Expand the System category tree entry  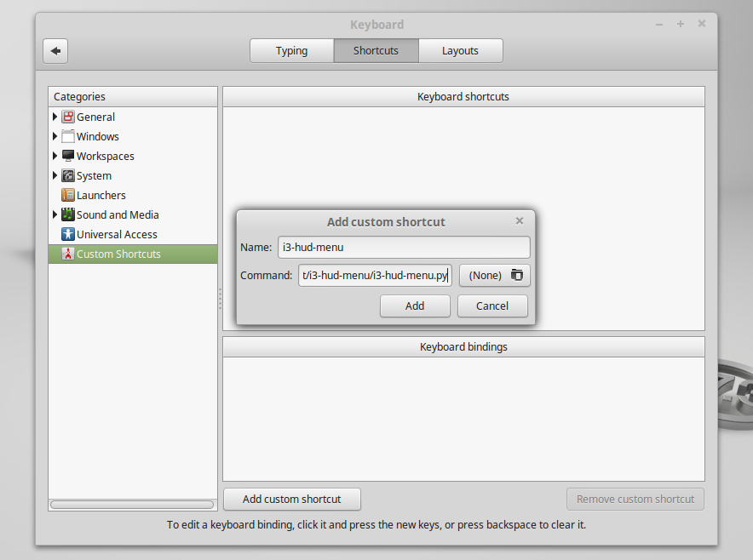[x=55, y=175]
